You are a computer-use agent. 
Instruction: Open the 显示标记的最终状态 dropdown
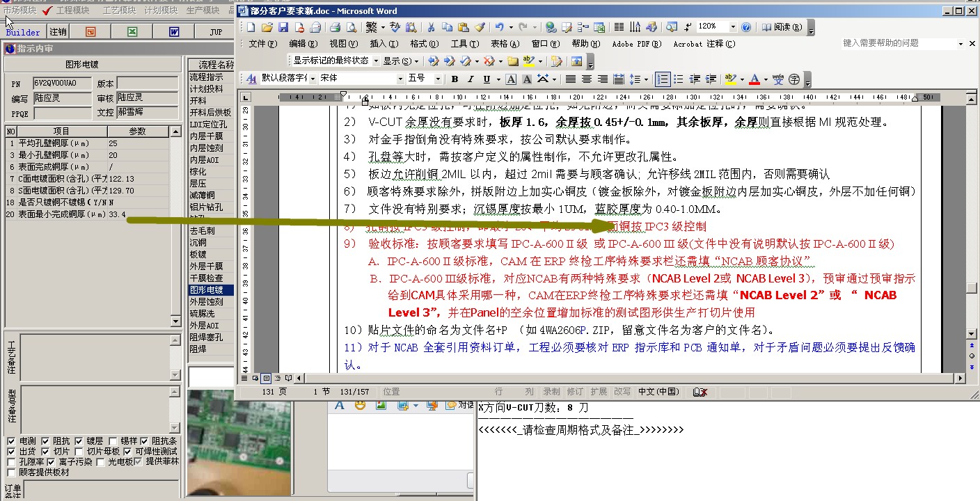point(376,61)
